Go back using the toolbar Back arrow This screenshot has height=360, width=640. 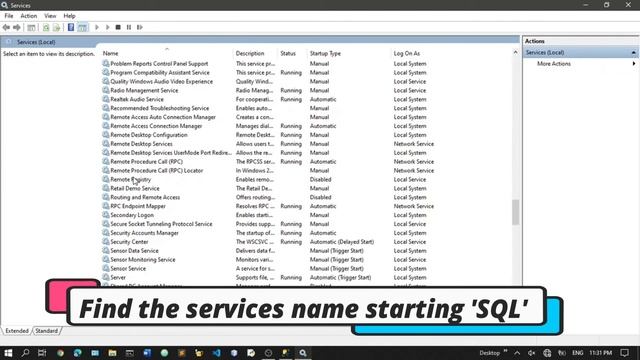click(x=6, y=27)
